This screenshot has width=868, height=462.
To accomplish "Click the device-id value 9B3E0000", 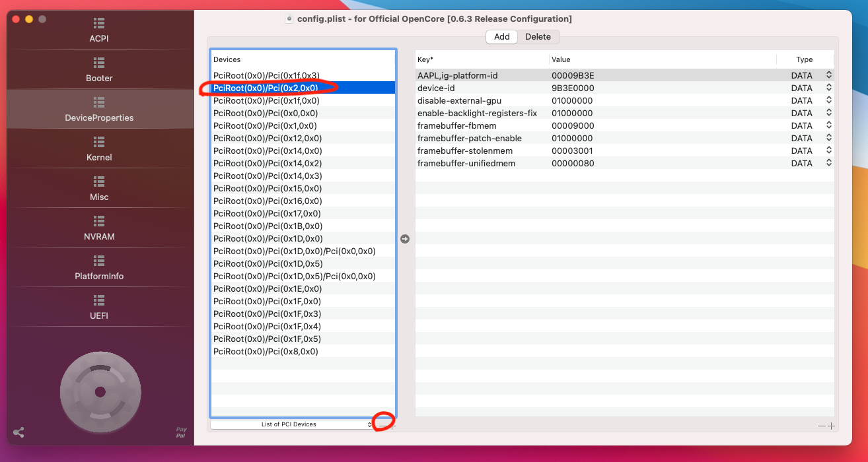I will (x=573, y=88).
